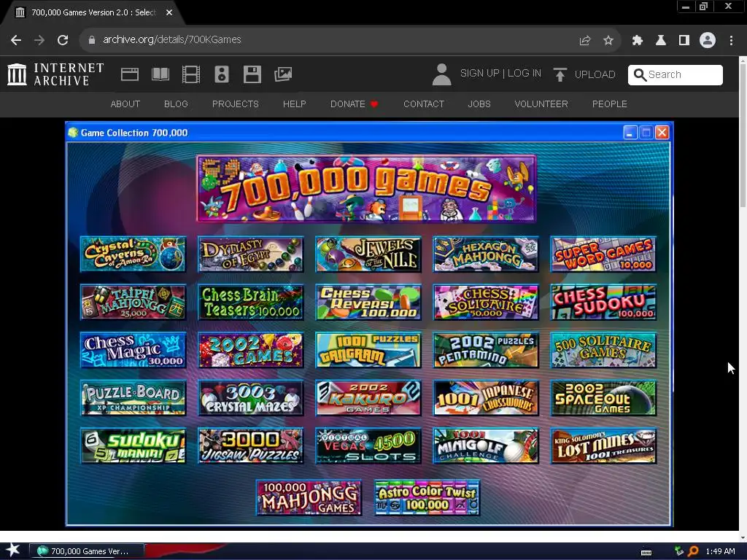Open HELP menu item
Viewport: 747px width, 560px height.
click(x=295, y=104)
